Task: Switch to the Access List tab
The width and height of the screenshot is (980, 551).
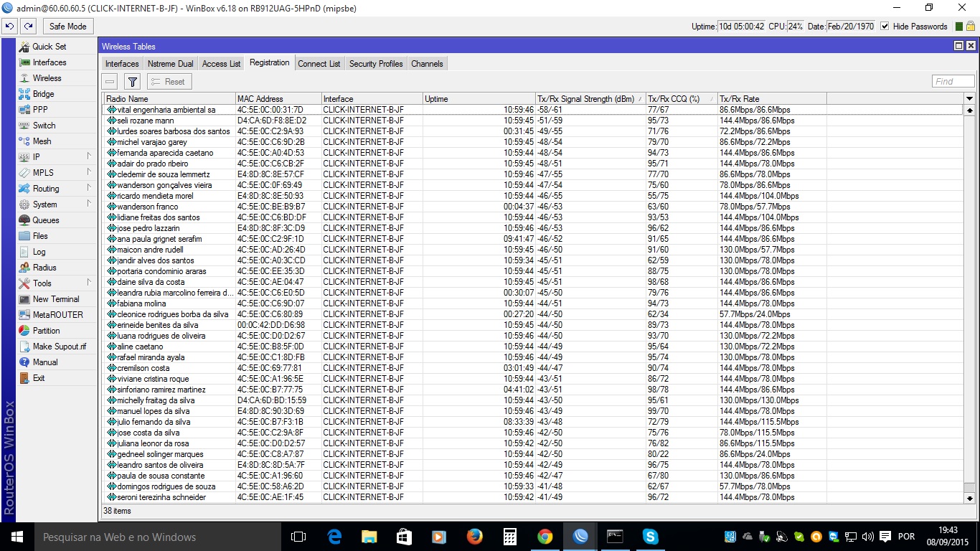Action: pos(221,64)
